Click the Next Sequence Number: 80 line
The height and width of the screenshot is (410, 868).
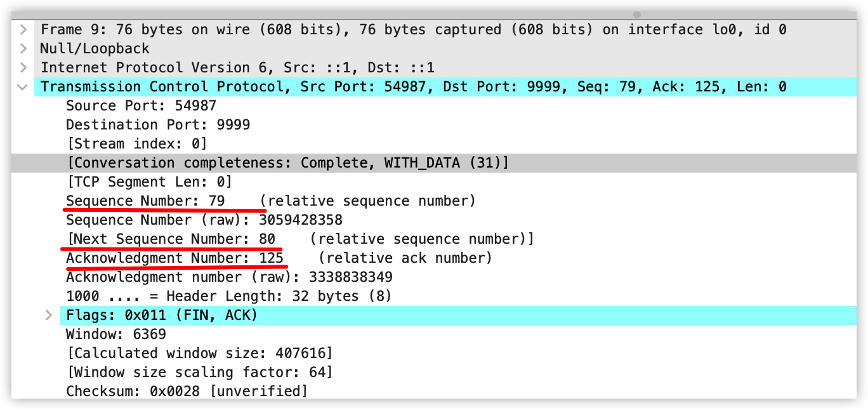(171, 239)
